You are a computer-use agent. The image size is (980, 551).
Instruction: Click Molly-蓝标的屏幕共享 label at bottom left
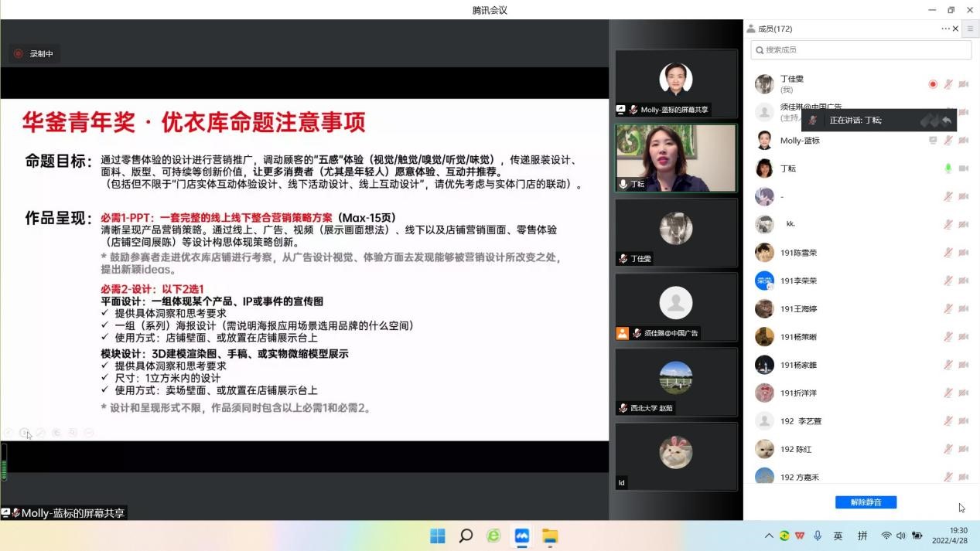pos(63,513)
